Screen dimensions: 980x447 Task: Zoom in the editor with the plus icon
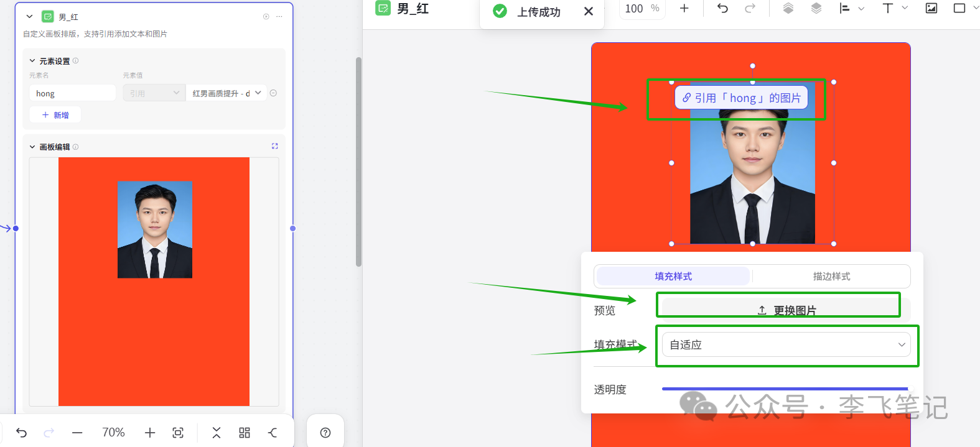[684, 8]
